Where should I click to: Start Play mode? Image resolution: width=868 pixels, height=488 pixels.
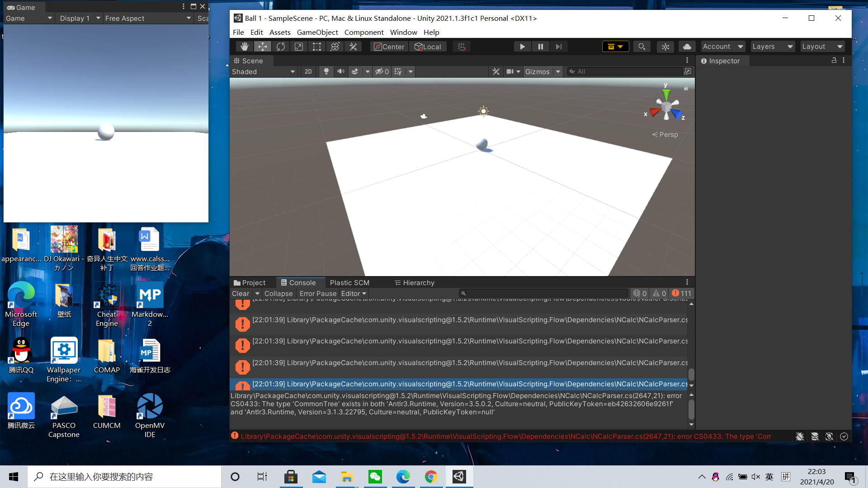522,47
